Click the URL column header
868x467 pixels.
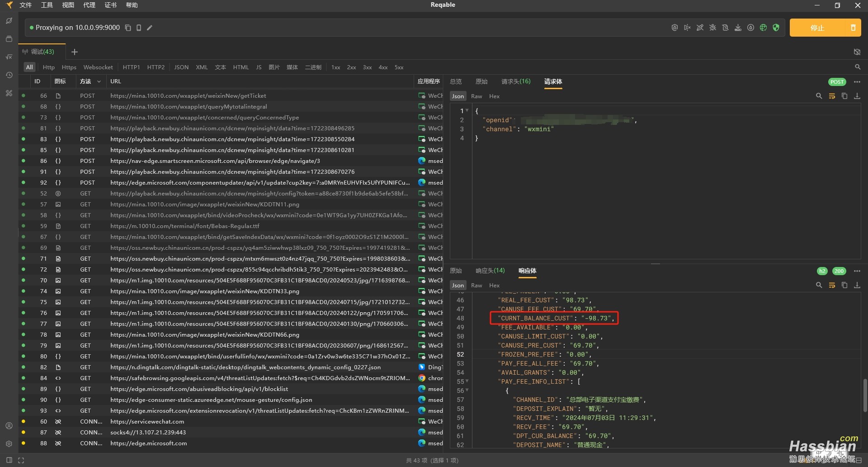116,81
